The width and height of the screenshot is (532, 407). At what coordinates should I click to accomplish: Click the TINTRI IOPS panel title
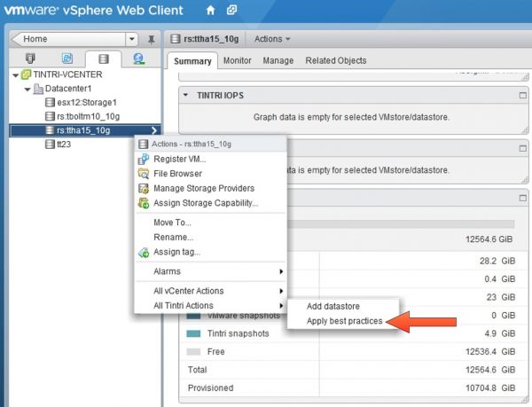(x=221, y=96)
